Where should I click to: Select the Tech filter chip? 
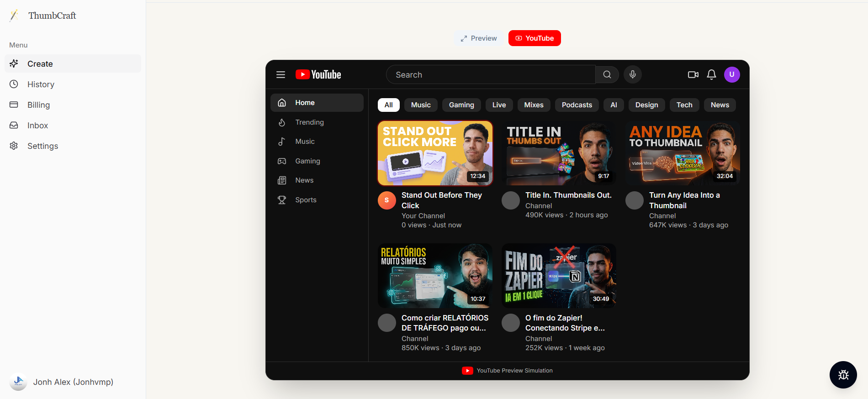click(684, 105)
